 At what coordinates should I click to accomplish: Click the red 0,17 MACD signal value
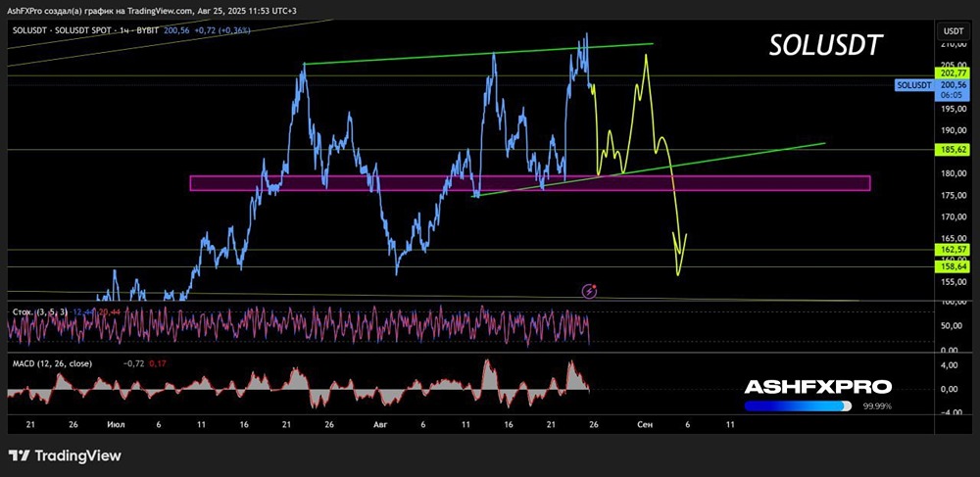point(156,362)
